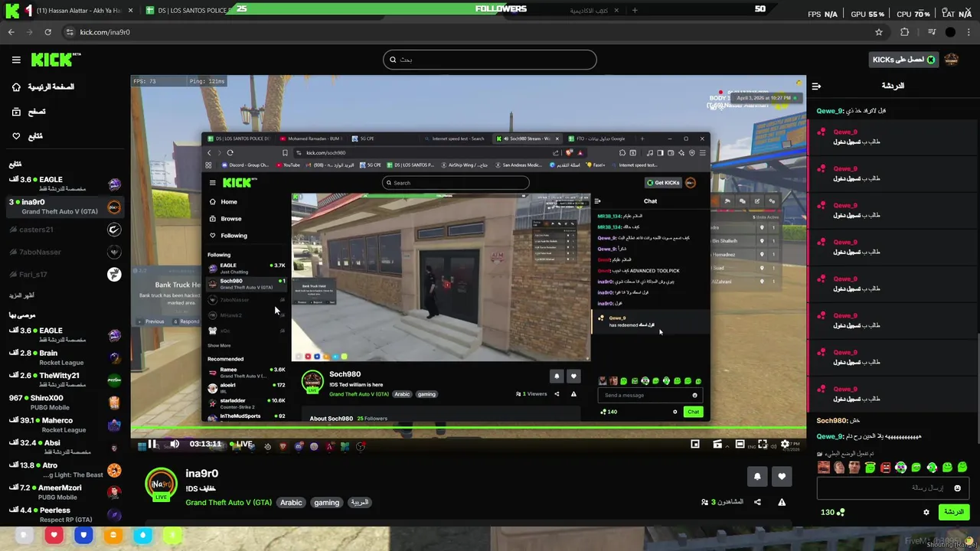Mute the stream volume speaker icon
This screenshot has height=551, width=980.
pyautogui.click(x=175, y=444)
